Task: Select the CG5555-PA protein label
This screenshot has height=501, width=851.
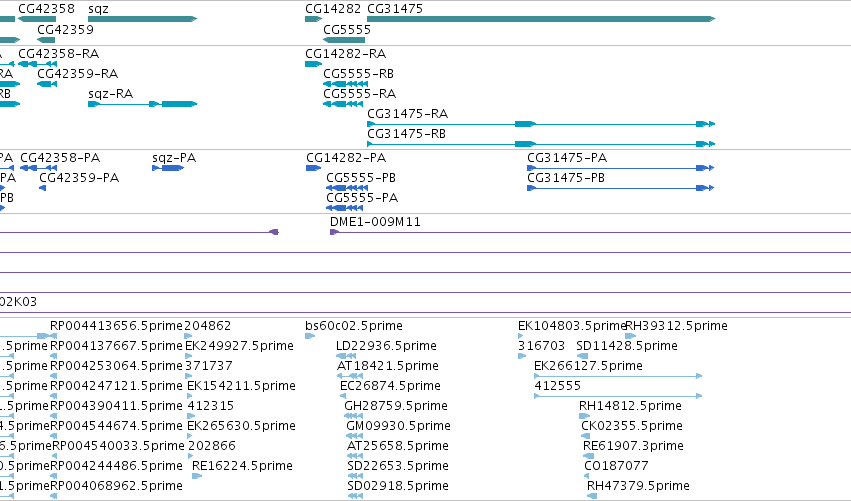Action: 362,198
